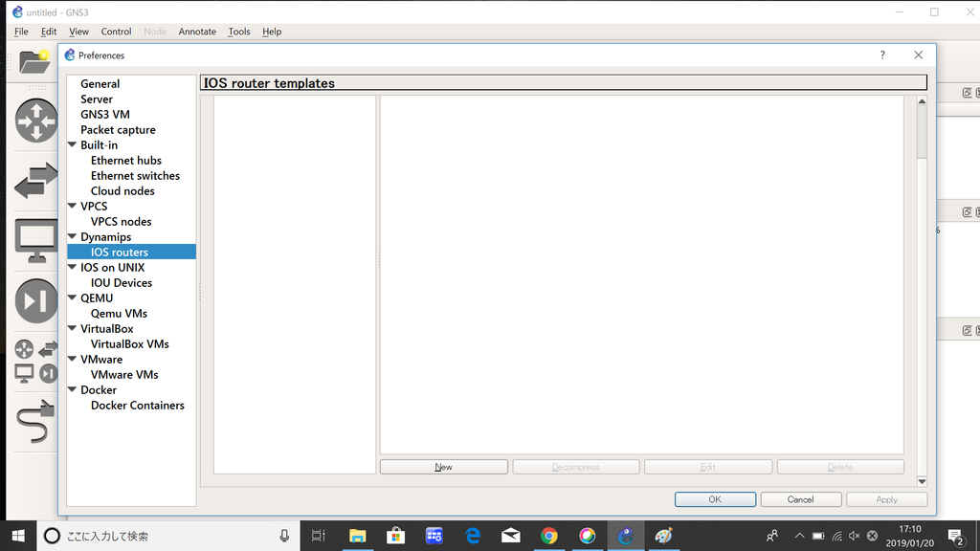Select Qemu VMs item
The image size is (980, 551).
click(x=119, y=313)
